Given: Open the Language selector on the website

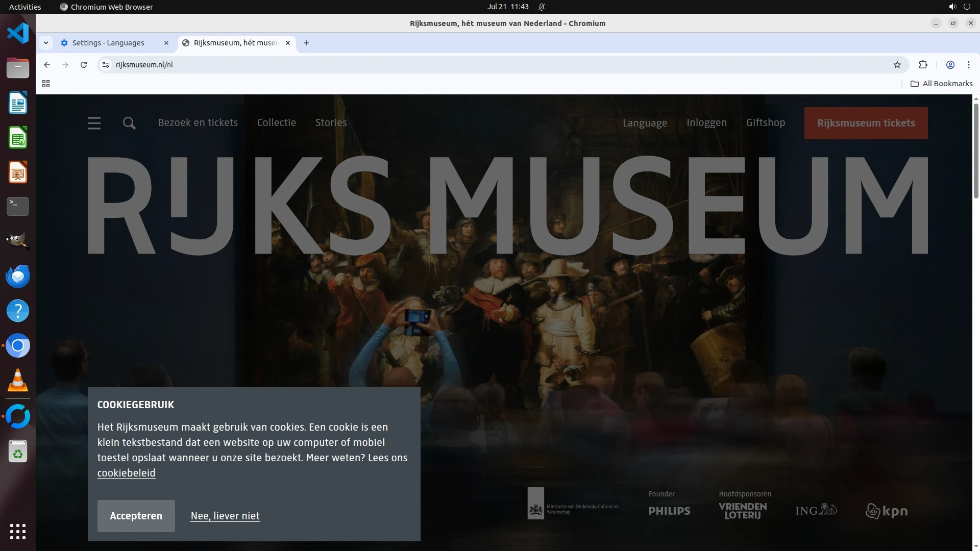Looking at the screenshot, I should [x=645, y=123].
